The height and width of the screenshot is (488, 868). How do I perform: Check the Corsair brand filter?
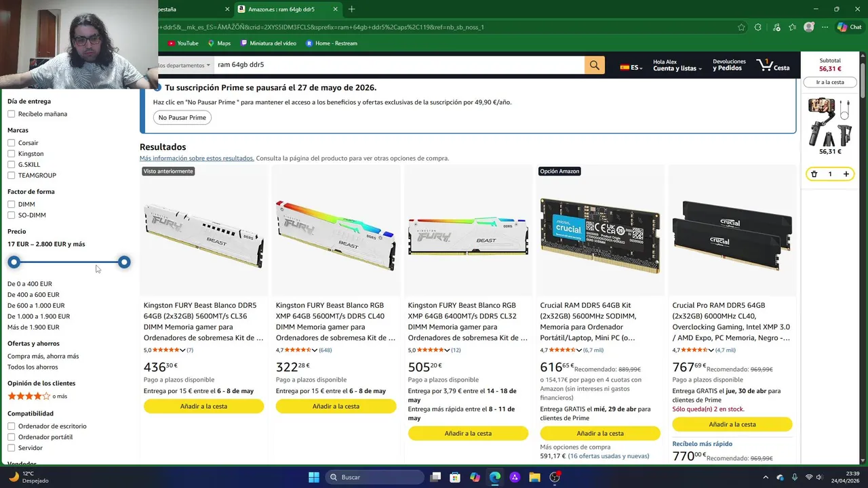(x=12, y=143)
